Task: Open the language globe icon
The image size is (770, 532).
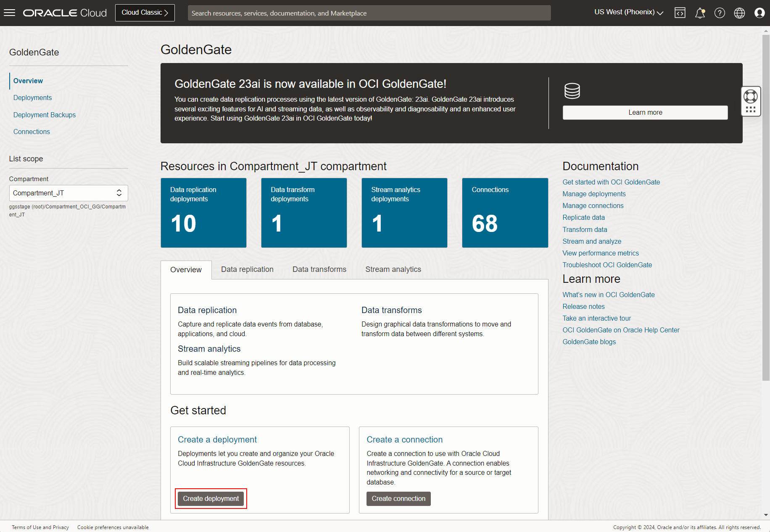Action: point(739,13)
